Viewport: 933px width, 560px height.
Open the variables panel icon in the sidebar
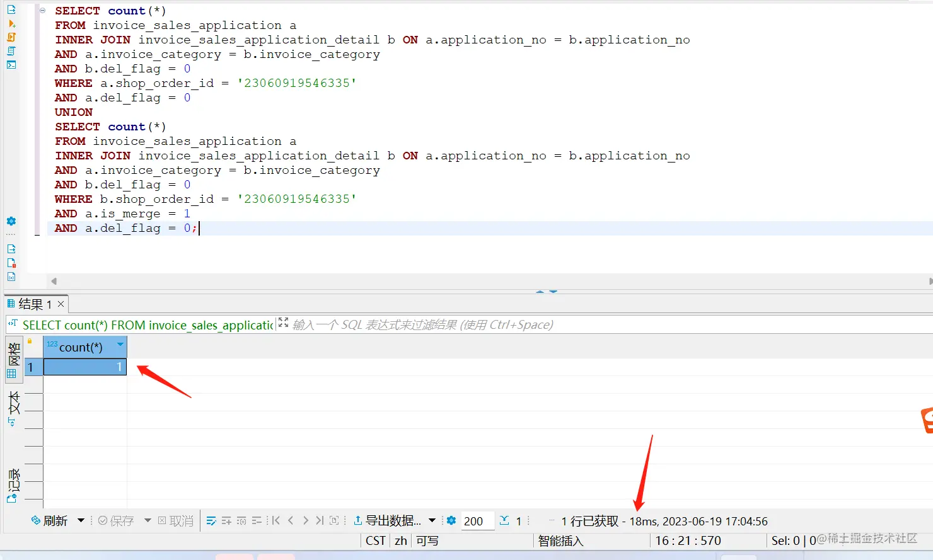pyautogui.click(x=11, y=277)
